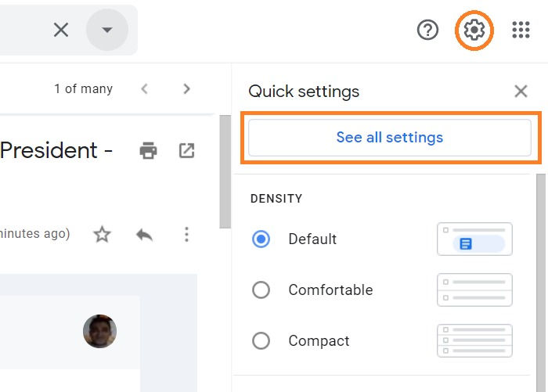
Task: Star this email message
Action: pos(102,234)
